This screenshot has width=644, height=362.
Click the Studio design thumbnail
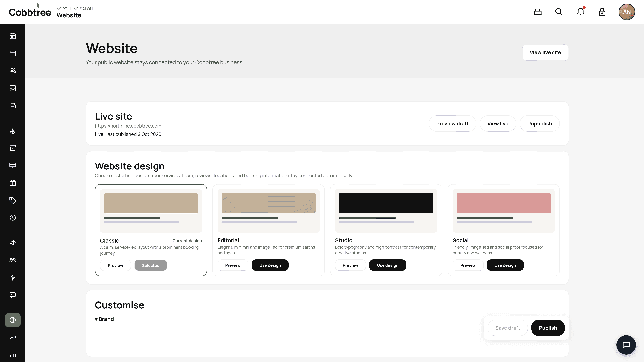pos(386,211)
